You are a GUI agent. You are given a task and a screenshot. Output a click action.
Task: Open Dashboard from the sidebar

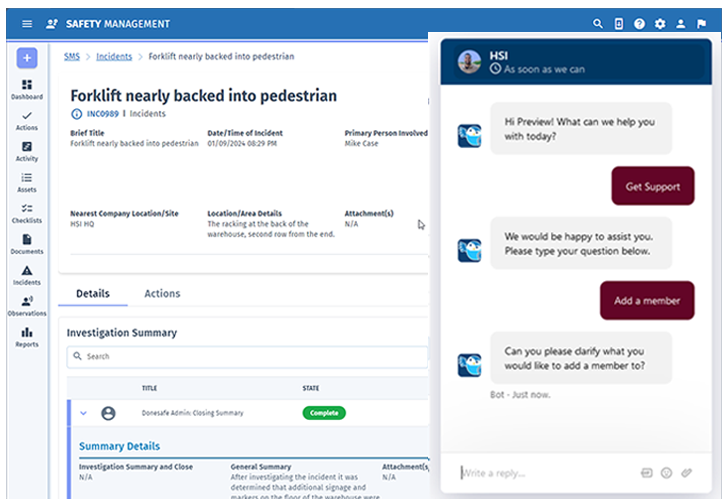[27, 90]
